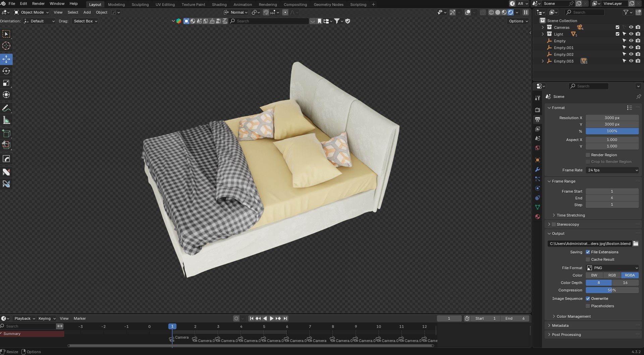This screenshot has height=355, width=644.
Task: Open the Add menu in viewport header
Action: [x=87, y=12]
